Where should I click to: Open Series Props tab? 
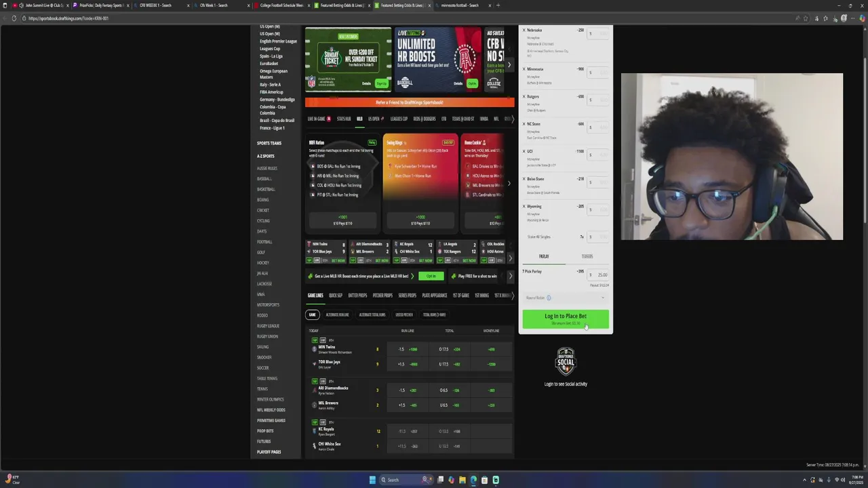point(408,296)
